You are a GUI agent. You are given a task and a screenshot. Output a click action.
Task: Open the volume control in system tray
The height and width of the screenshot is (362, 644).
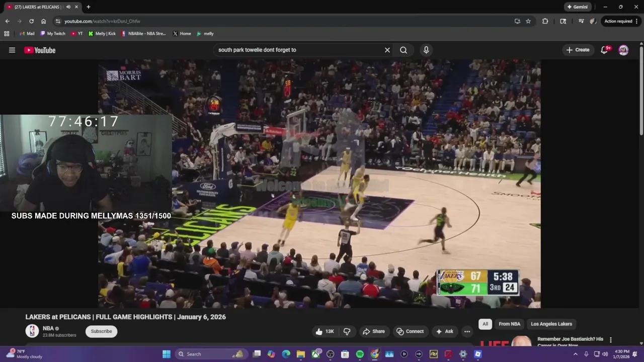605,354
